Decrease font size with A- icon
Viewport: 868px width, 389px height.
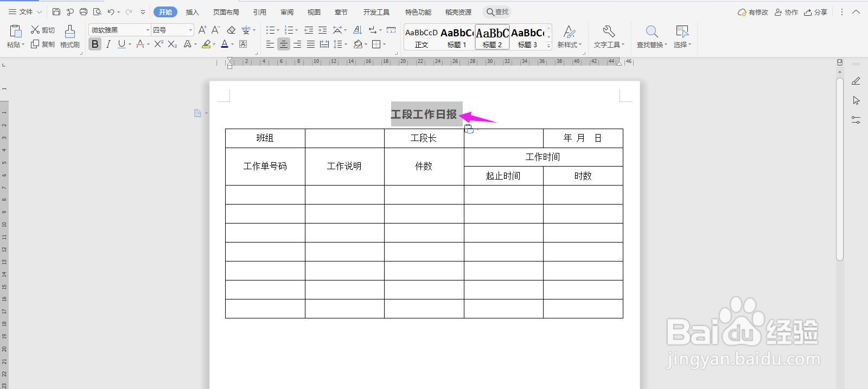(216, 30)
